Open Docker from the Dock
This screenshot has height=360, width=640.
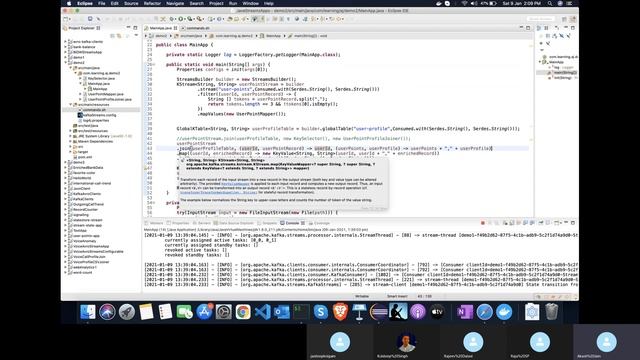click(x=504, y=312)
